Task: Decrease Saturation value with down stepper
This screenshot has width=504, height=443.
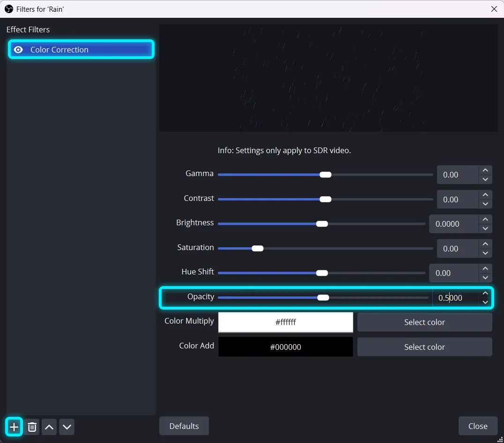Action: click(485, 253)
